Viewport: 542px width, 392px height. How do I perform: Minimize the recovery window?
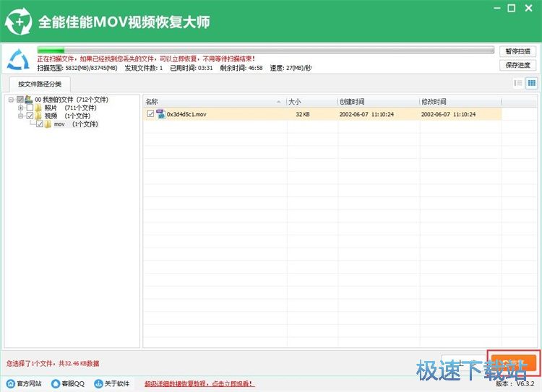(x=497, y=8)
